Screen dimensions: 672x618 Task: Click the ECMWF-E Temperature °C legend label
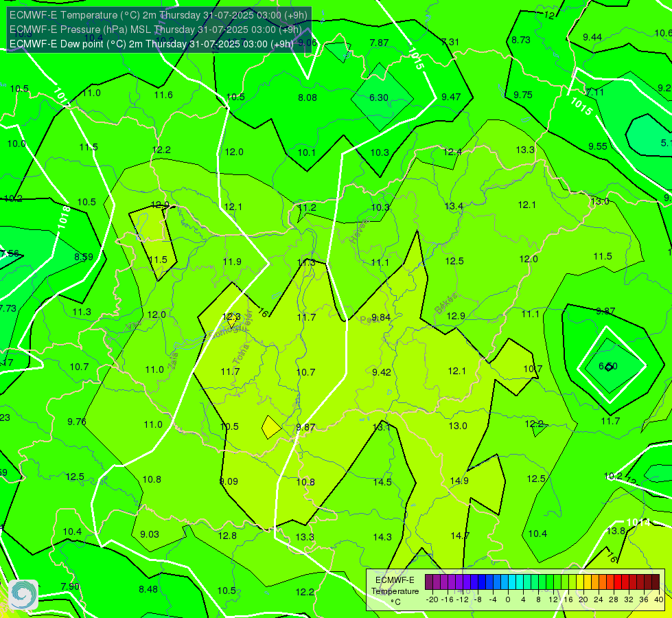[395, 591]
